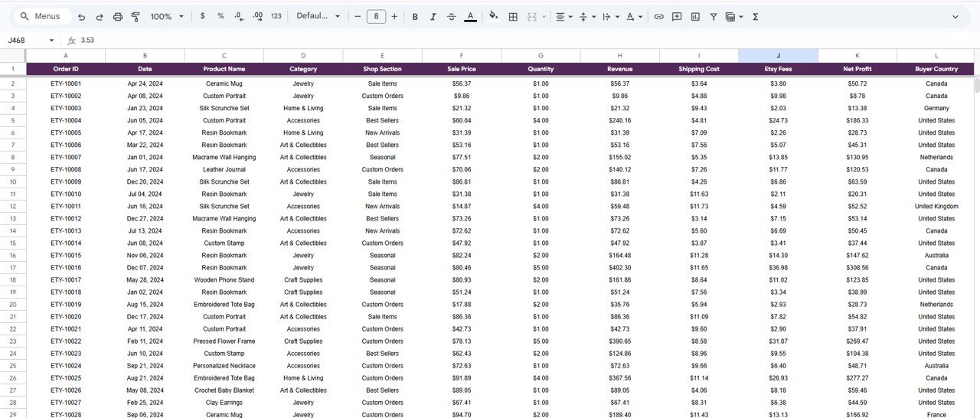The image size is (980, 418).
Task: Select the Clay Earrings cell
Action: [x=224, y=402]
